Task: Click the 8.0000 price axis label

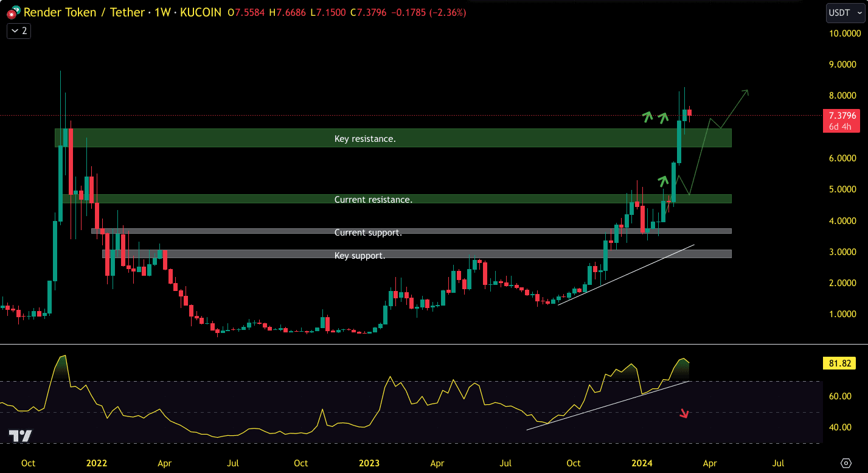Action: pyautogui.click(x=842, y=96)
